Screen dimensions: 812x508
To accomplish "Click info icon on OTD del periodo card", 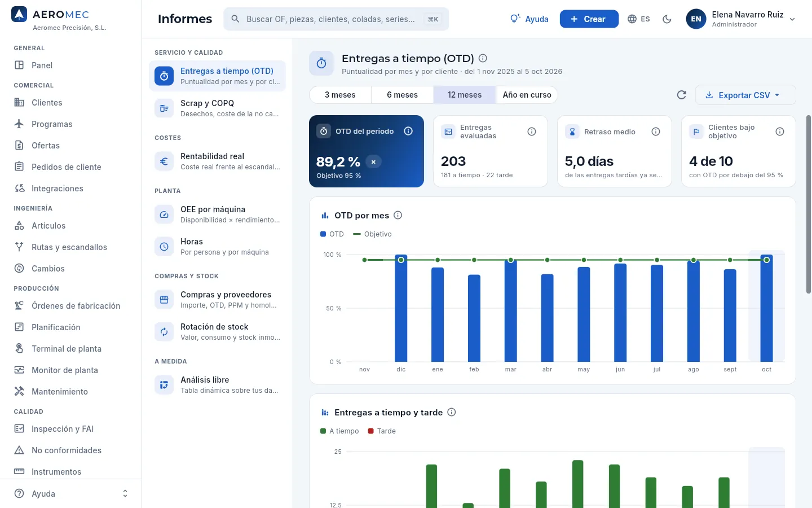I will point(408,131).
